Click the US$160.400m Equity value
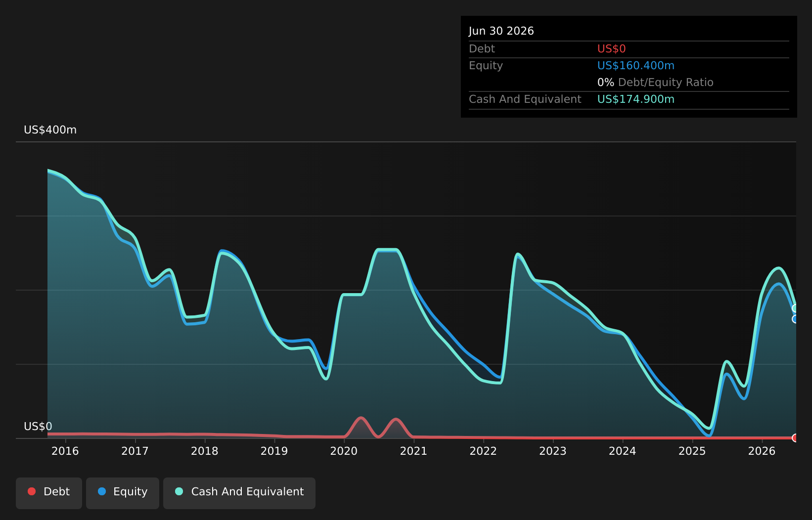812x520 pixels. (636, 66)
